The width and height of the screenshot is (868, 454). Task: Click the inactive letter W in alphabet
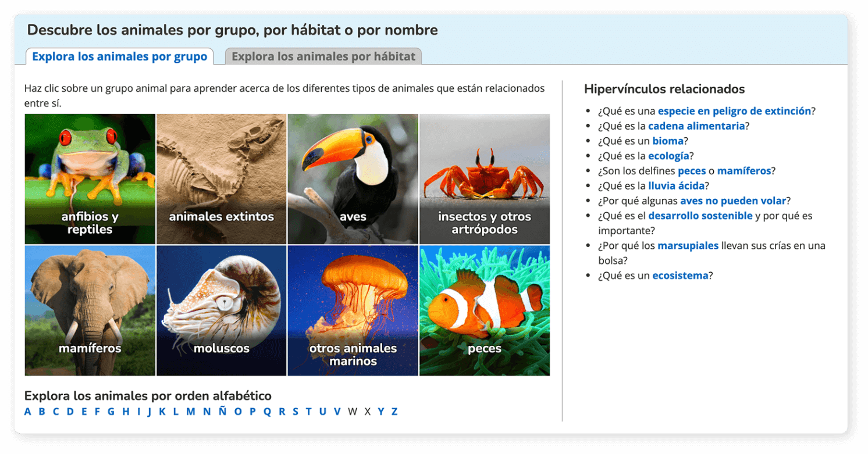[x=353, y=412]
